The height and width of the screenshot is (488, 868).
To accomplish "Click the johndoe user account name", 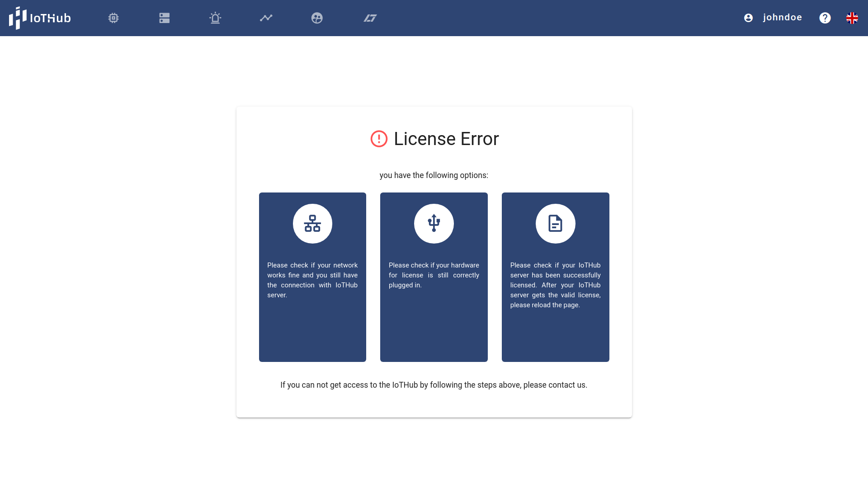I will [x=782, y=17].
